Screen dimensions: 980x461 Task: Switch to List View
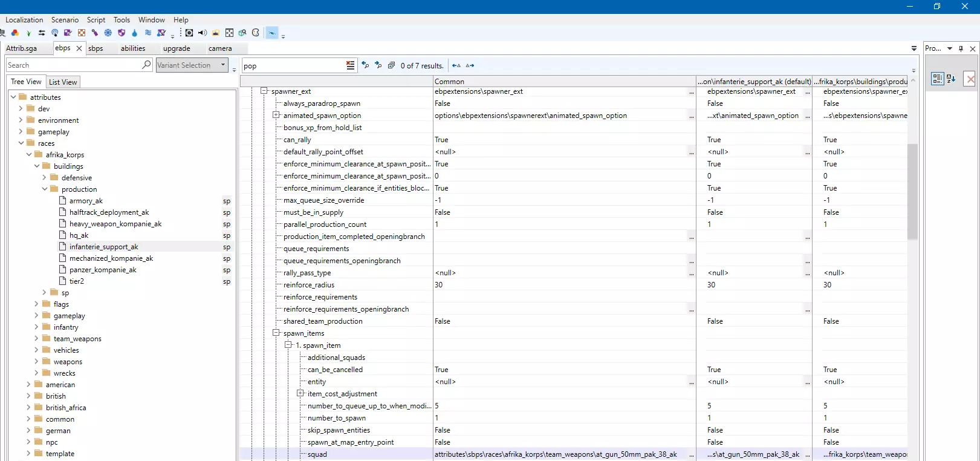pyautogui.click(x=63, y=82)
